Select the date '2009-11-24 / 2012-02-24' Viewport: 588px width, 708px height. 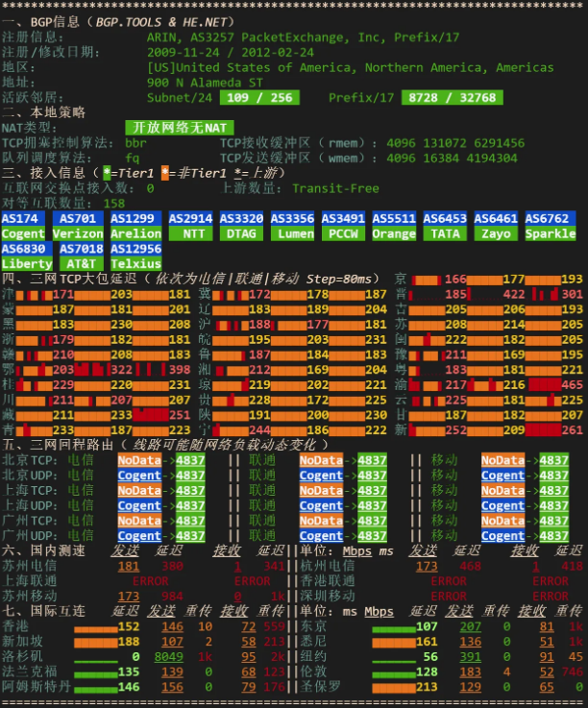[x=231, y=53]
